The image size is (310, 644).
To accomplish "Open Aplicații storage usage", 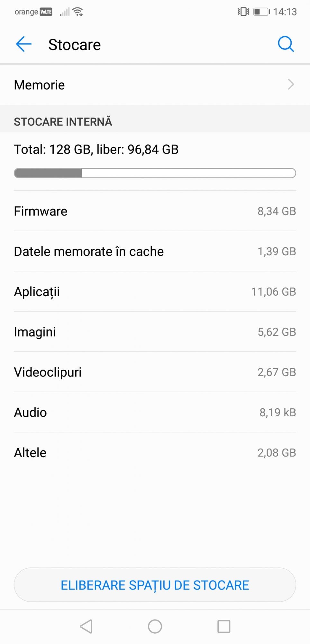I will tap(155, 292).
